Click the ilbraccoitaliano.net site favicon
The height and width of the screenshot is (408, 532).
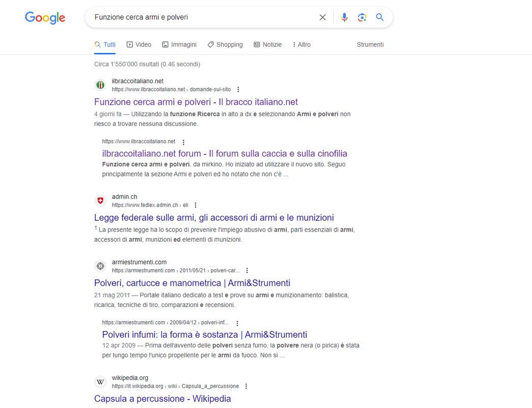100,85
